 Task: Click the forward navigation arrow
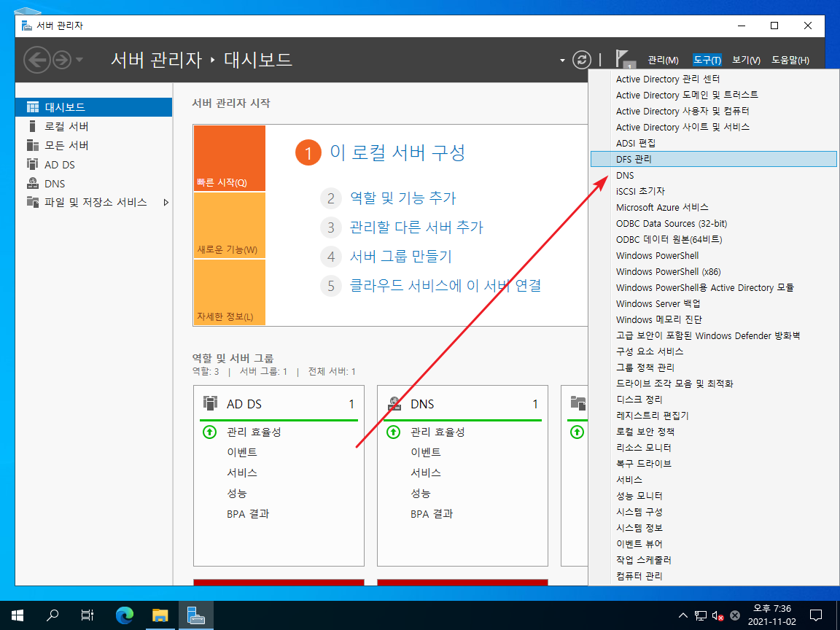(62, 60)
